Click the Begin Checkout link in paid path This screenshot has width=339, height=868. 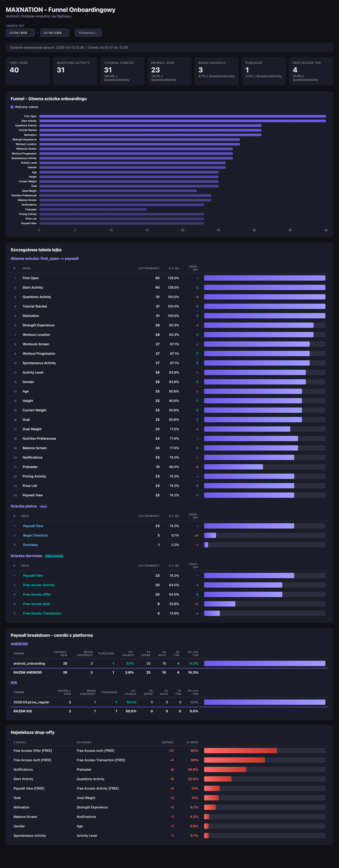35,535
